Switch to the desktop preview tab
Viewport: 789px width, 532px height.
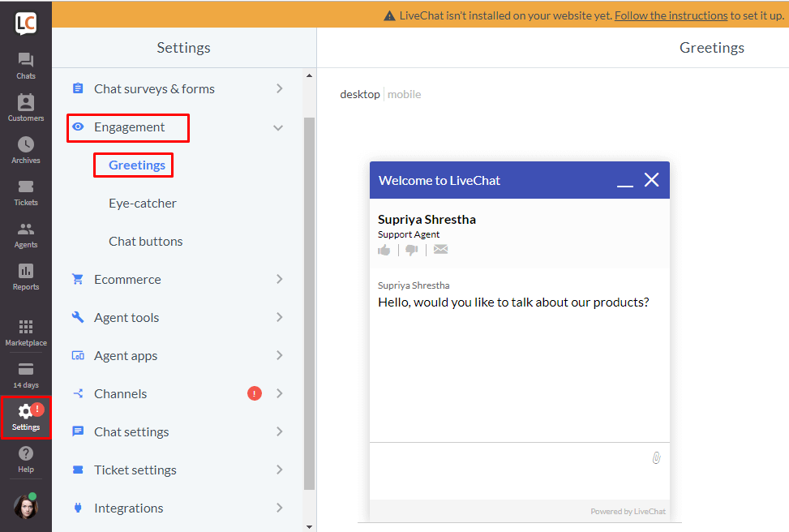pyautogui.click(x=360, y=95)
